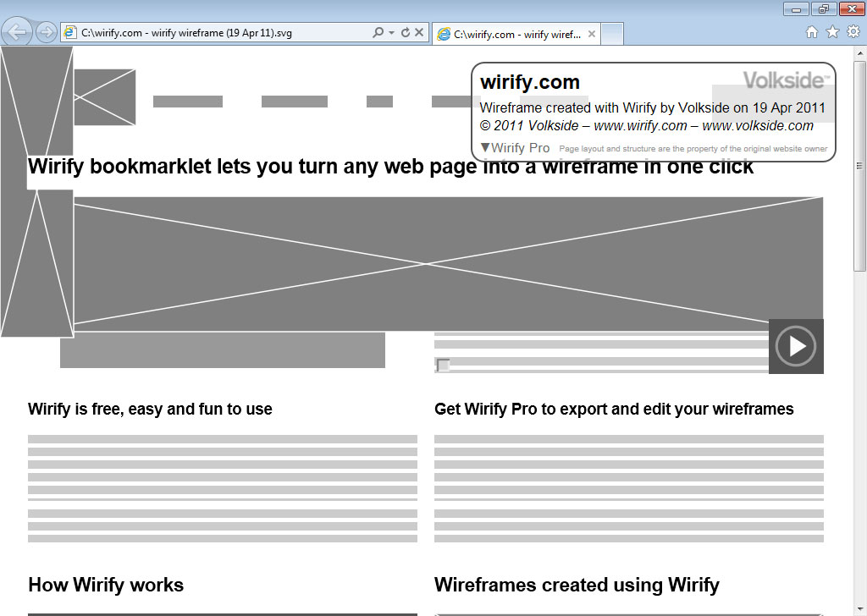The image size is (867, 616).
Task: Click the grey button block under banner
Action: click(223, 350)
